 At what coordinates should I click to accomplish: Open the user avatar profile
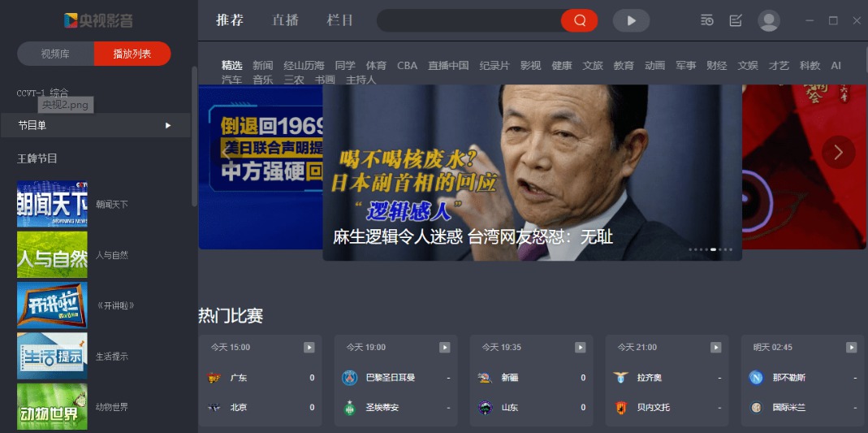coord(768,21)
